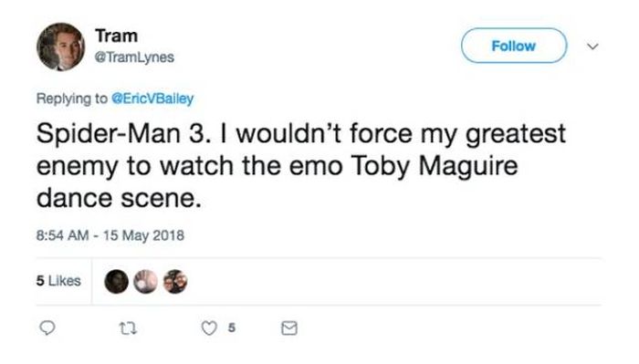
Task: Click the display name Tram
Action: pos(116,36)
